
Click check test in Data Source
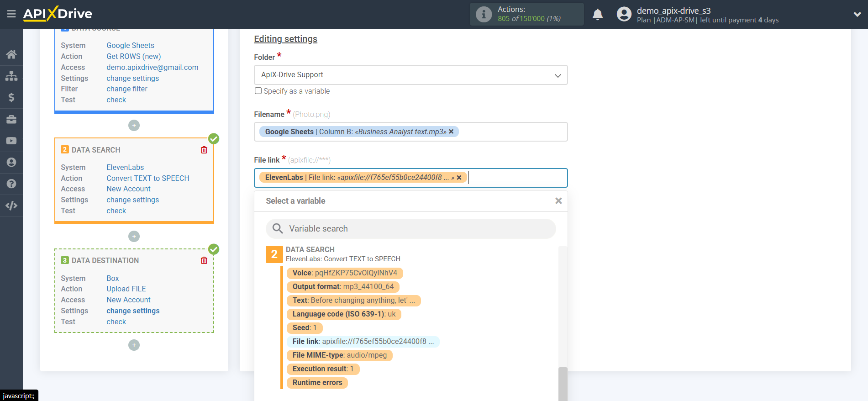point(116,100)
